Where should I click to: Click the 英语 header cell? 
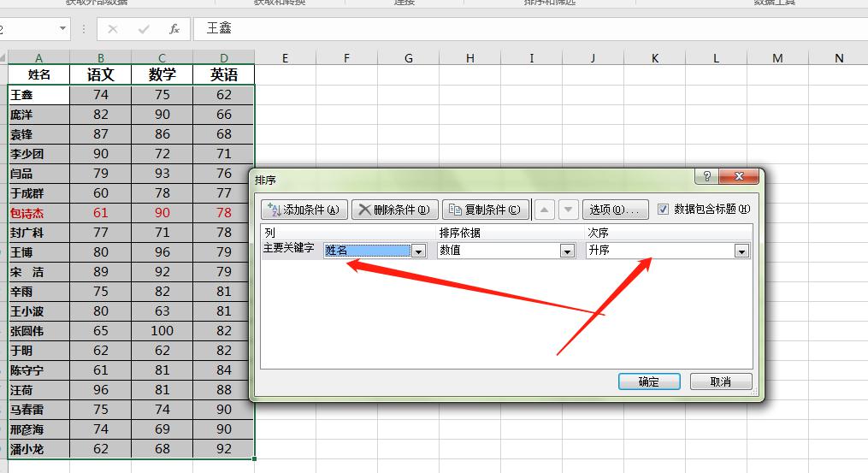pyautogui.click(x=224, y=74)
